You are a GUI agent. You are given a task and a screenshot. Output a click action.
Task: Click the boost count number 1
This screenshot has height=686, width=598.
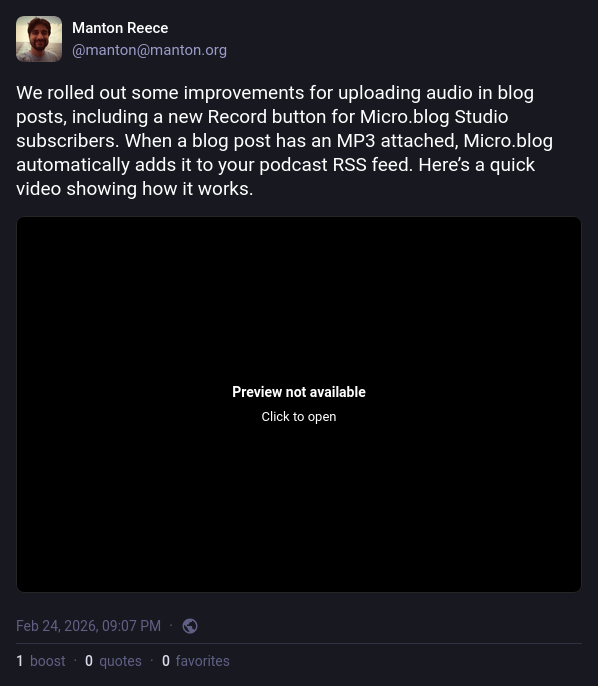click(20, 661)
